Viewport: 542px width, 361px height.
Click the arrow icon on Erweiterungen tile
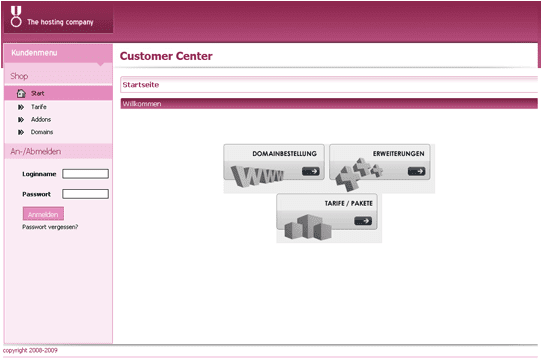pos(416,171)
